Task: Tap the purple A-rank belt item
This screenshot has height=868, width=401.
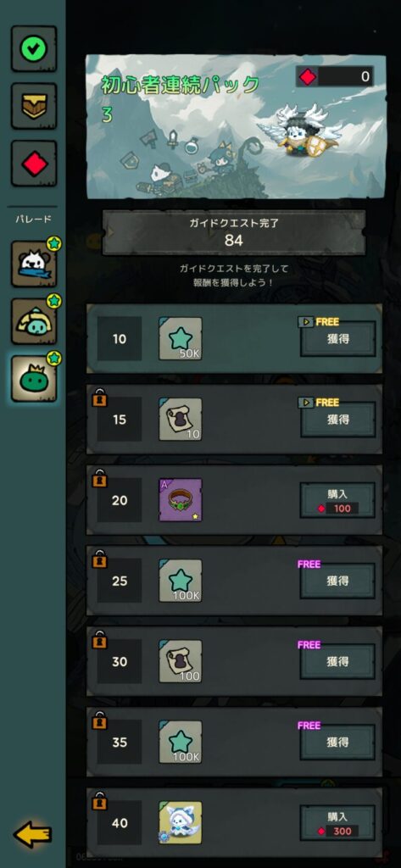Action: tap(181, 500)
